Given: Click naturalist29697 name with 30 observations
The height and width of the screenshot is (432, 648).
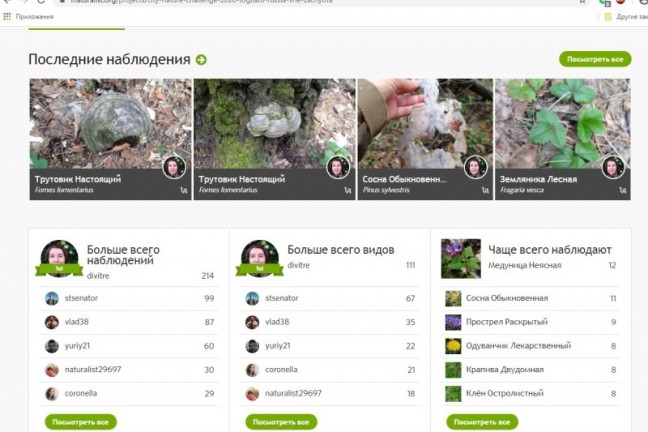Looking at the screenshot, I should 93,369.
